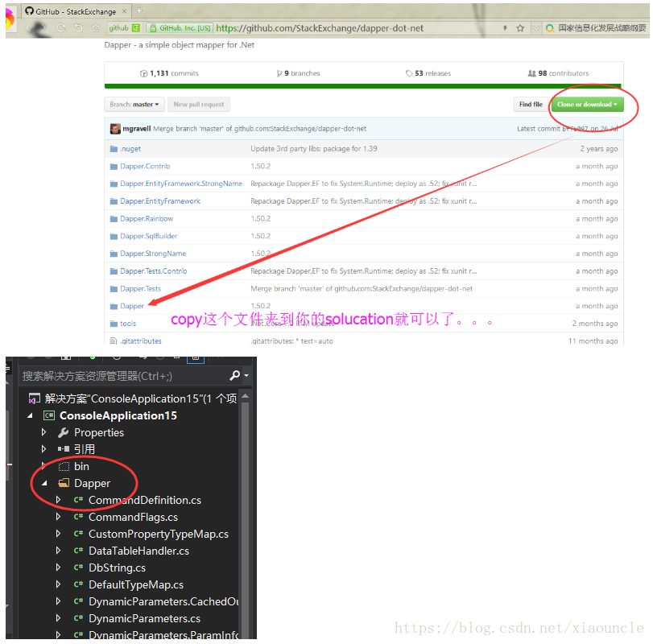Click the Solution Explorer scrollbar up arrow
Viewport: 653px width, 644px height.
click(246, 396)
